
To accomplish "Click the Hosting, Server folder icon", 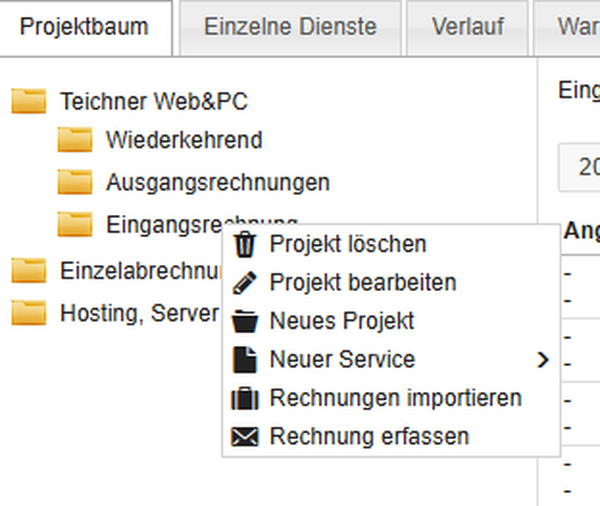I will 29,313.
